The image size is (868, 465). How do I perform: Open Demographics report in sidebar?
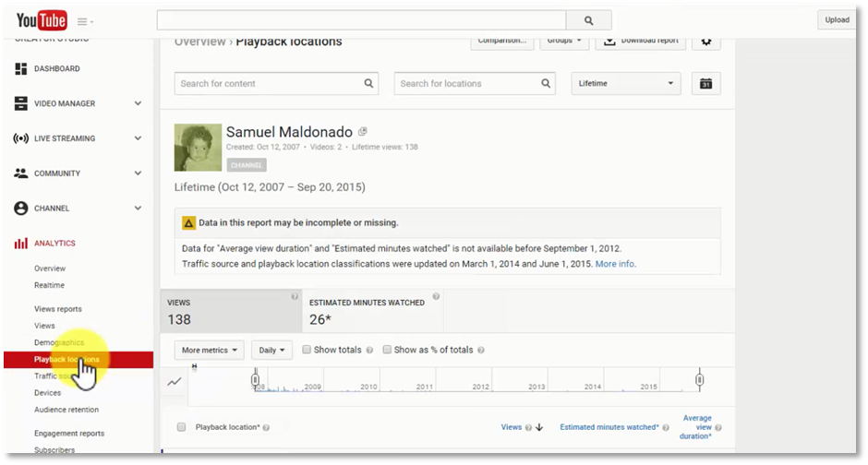click(x=59, y=343)
